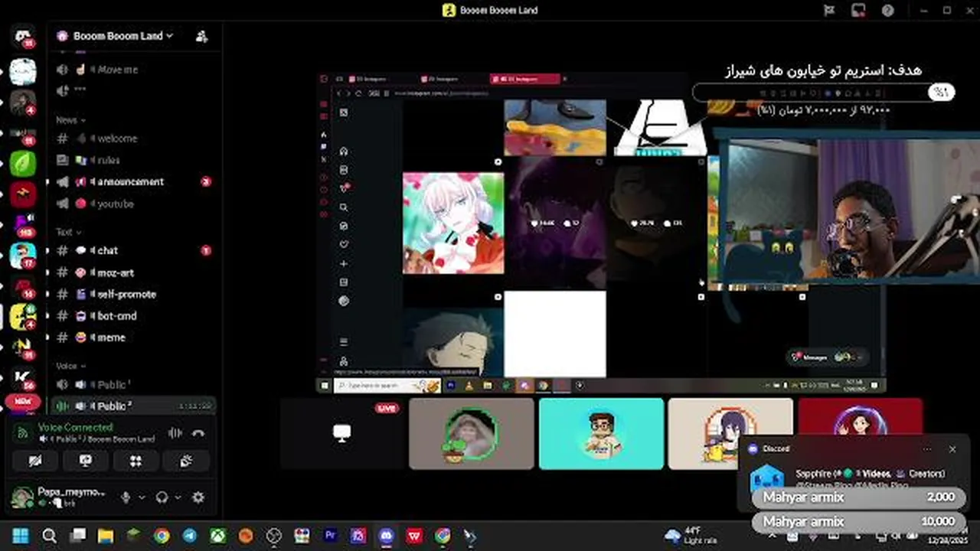Open User Settings gear
Image resolution: width=980 pixels, height=551 pixels.
pos(198,497)
